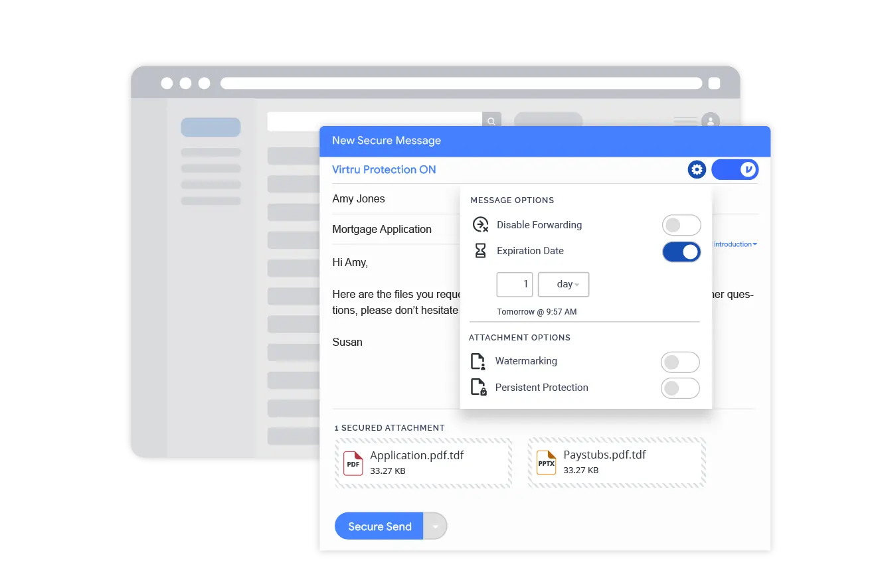
Task: Enable the Watermarking switch
Action: tap(680, 362)
